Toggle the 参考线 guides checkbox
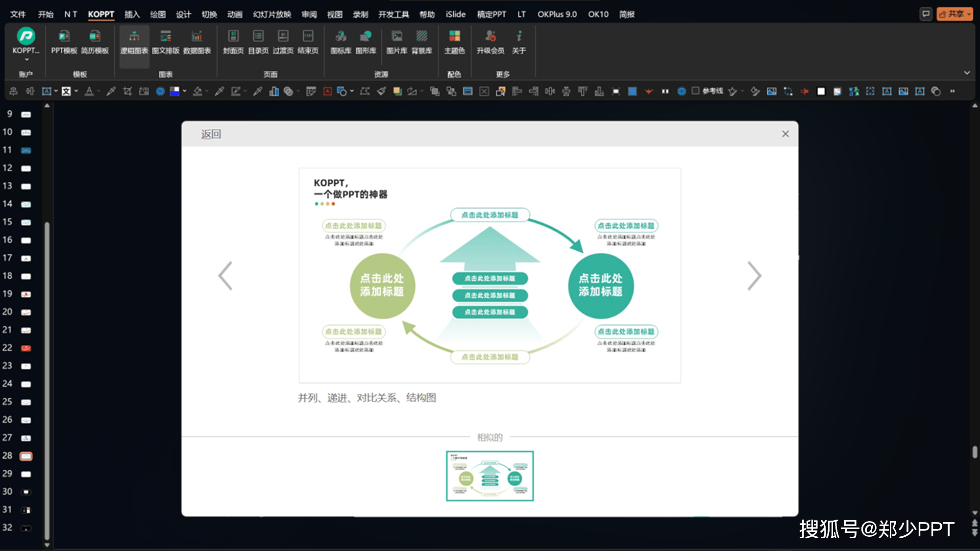This screenshot has height=551, width=980. [695, 91]
